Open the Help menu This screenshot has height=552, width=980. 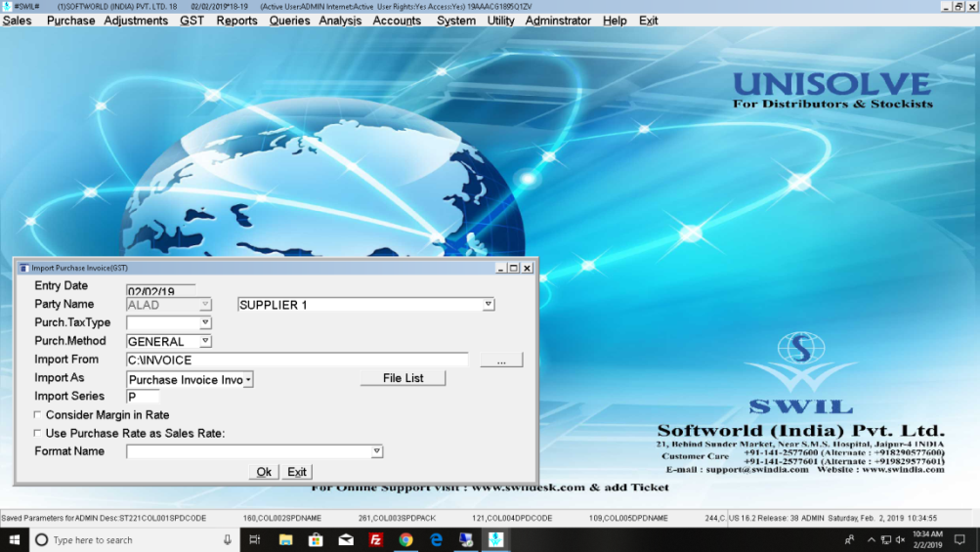615,21
